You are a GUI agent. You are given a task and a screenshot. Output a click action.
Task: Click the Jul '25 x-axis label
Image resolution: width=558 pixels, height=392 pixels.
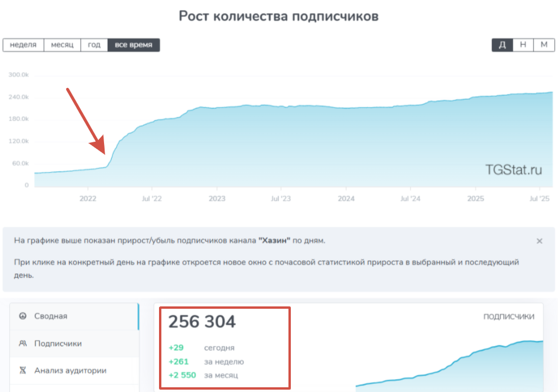[540, 199]
